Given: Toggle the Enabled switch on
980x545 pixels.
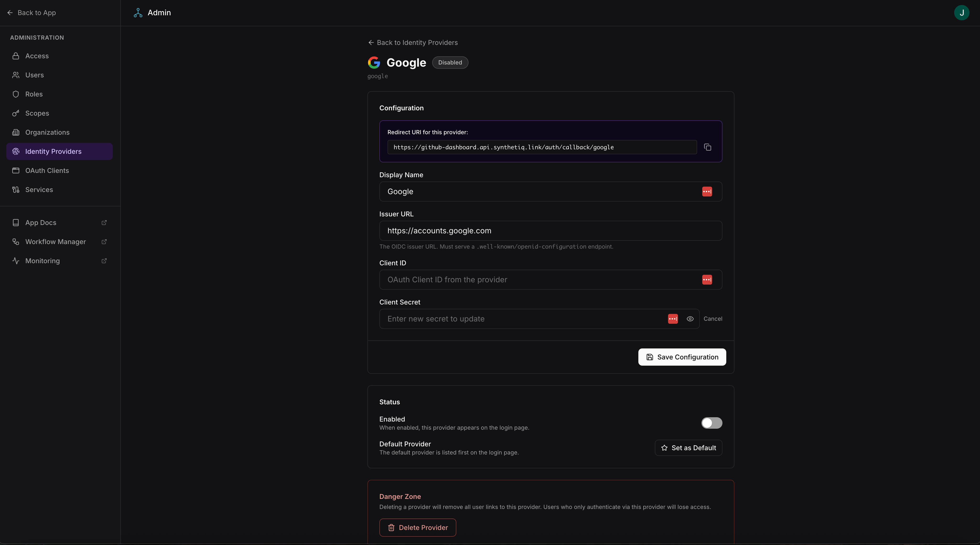Looking at the screenshot, I should [711, 423].
